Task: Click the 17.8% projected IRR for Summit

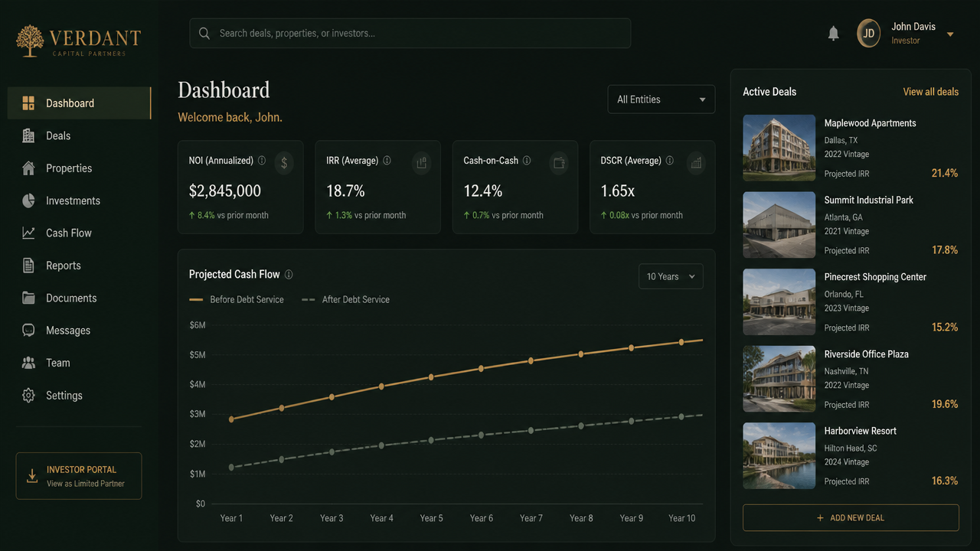Action: point(945,250)
